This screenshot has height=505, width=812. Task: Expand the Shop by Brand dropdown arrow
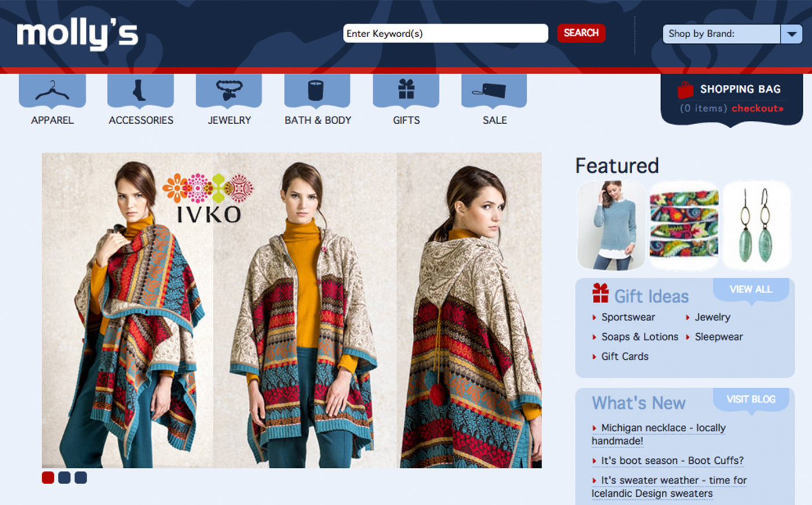(792, 34)
